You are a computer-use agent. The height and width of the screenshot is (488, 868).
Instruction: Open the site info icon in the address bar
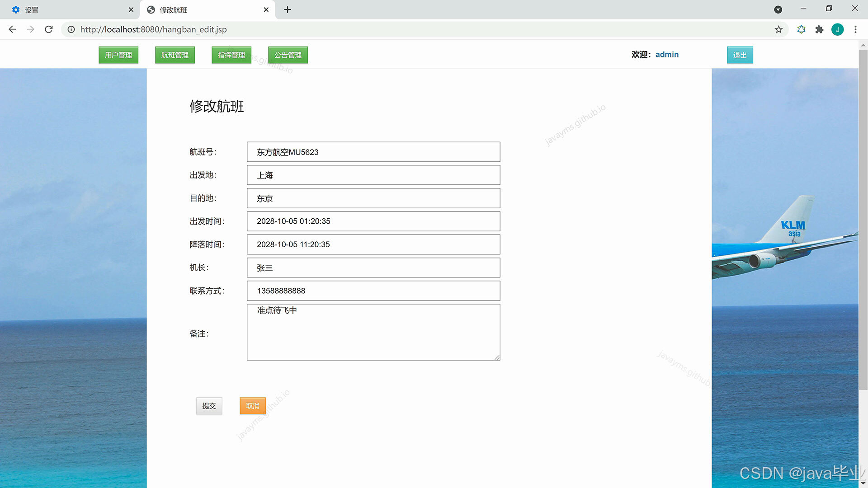71,29
